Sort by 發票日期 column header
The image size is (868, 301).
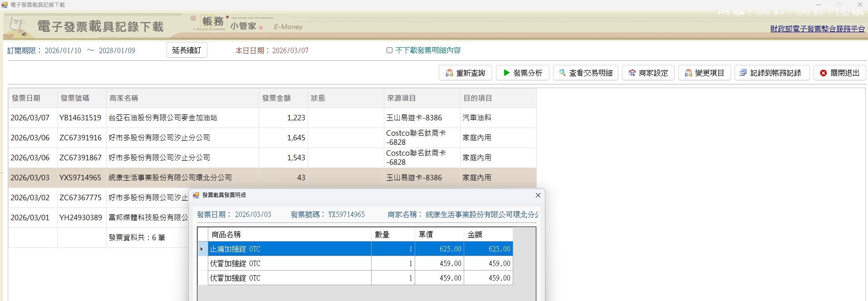pyautogui.click(x=26, y=98)
